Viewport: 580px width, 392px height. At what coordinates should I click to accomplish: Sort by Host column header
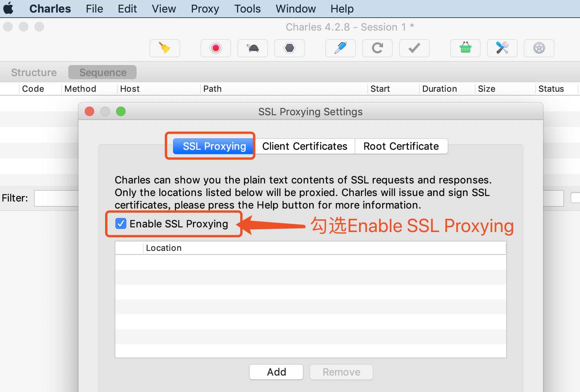[x=159, y=89]
